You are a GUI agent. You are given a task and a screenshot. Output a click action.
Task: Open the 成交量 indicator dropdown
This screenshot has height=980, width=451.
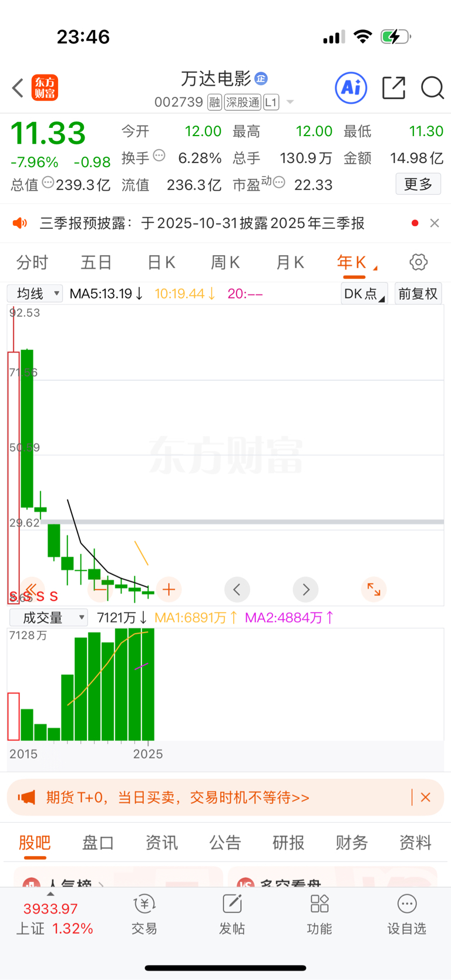(x=48, y=617)
